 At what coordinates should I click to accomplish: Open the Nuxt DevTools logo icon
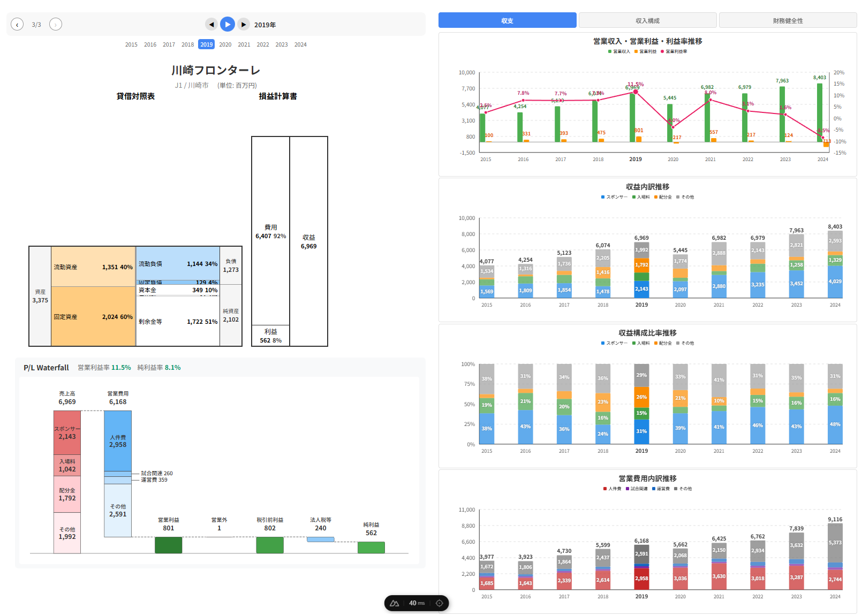pyautogui.click(x=395, y=603)
